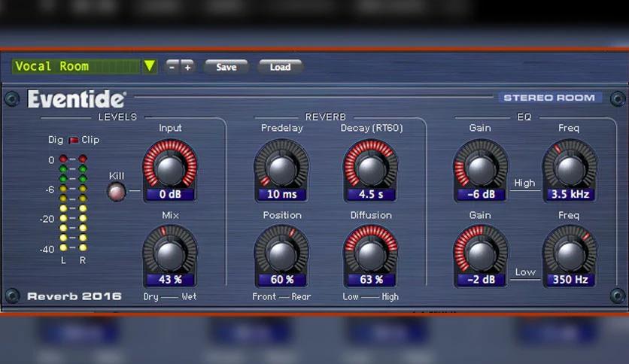Click the L channel label under meter
The width and height of the screenshot is (629, 364).
pos(63,260)
